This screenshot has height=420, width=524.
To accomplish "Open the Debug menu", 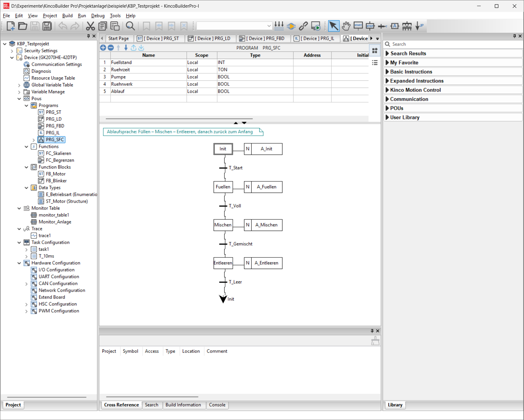I will click(98, 16).
